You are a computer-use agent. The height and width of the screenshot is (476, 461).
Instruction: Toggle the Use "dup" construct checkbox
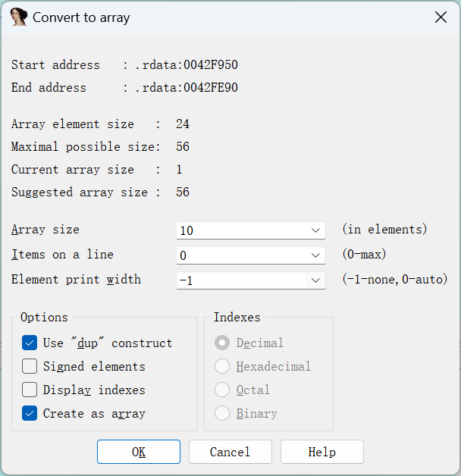click(30, 343)
